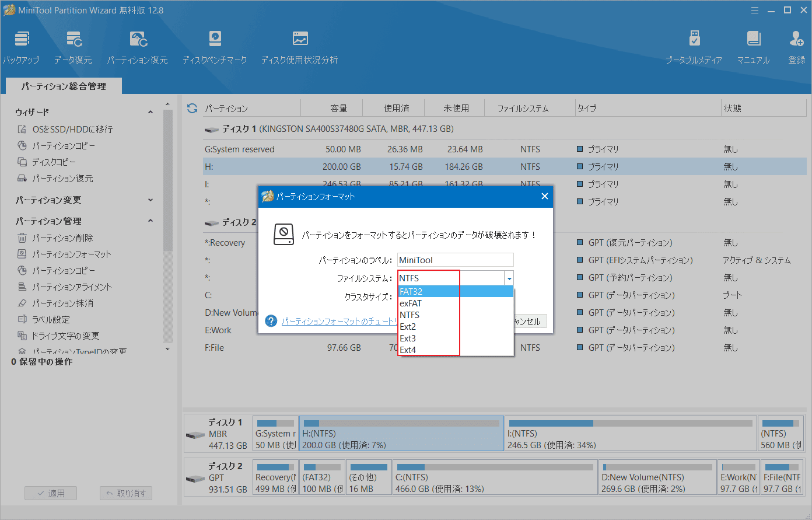Close the パーティションフォーマット dialog

tap(544, 196)
